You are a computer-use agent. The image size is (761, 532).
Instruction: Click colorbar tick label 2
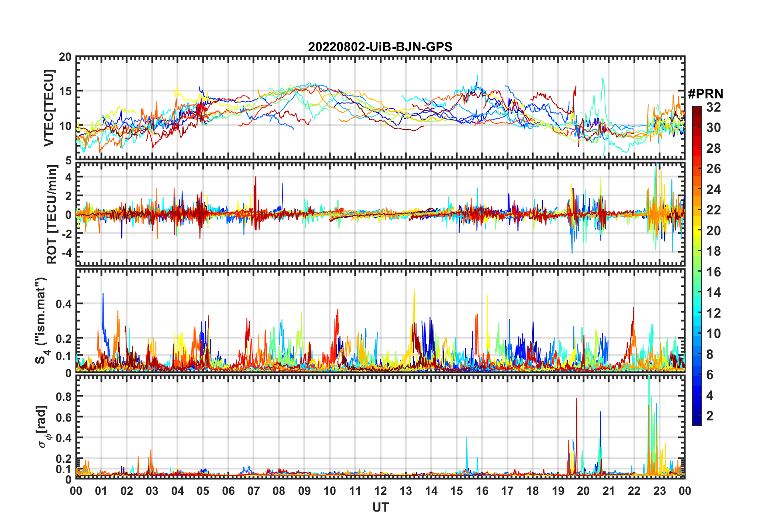click(710, 416)
